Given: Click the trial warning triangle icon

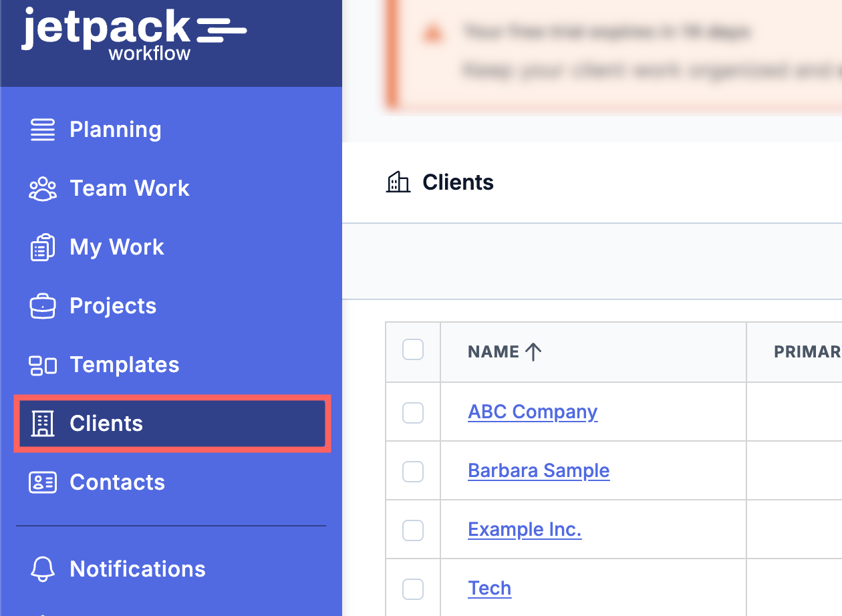Looking at the screenshot, I should (x=433, y=32).
